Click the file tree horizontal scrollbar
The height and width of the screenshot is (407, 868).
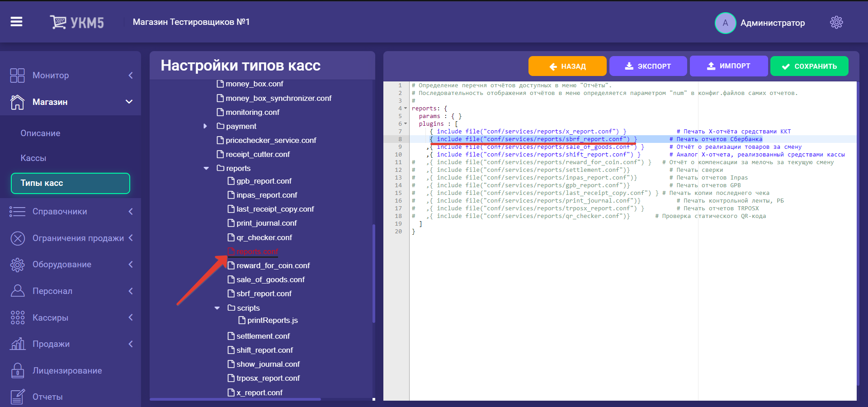pos(235,399)
